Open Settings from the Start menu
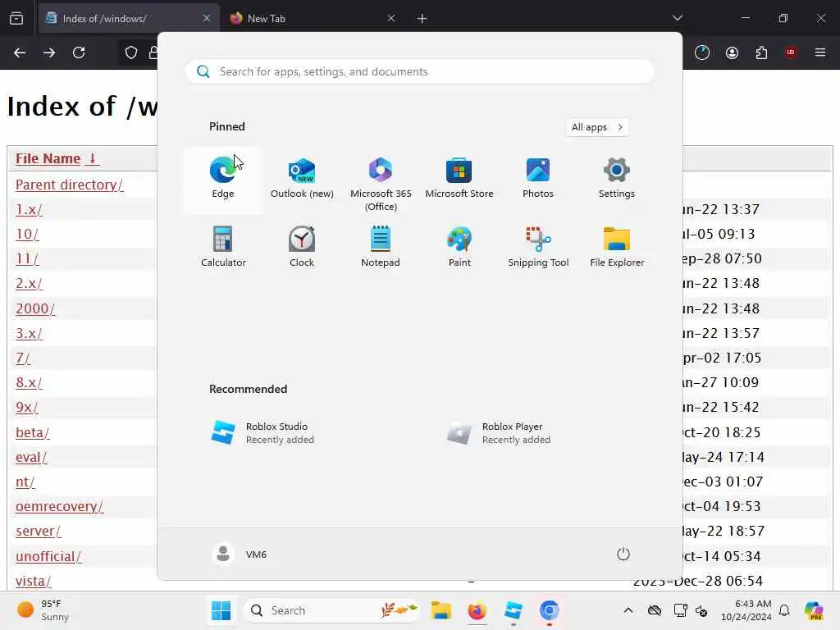 [617, 180]
